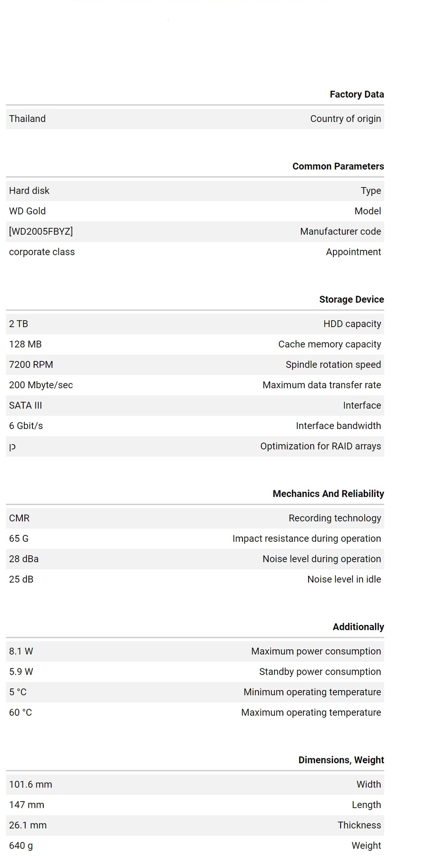Click the 'Noise level during operation' label
The width and height of the screenshot is (421, 868).
pos(322,559)
